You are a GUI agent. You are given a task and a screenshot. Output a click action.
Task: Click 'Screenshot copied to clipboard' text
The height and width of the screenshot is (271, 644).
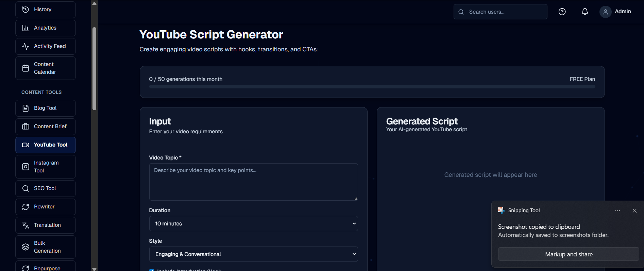[539, 227]
